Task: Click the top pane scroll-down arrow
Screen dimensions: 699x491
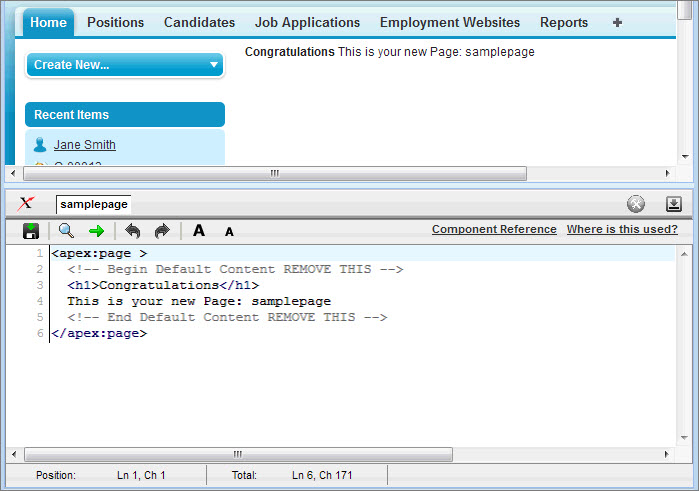Action: [x=685, y=157]
